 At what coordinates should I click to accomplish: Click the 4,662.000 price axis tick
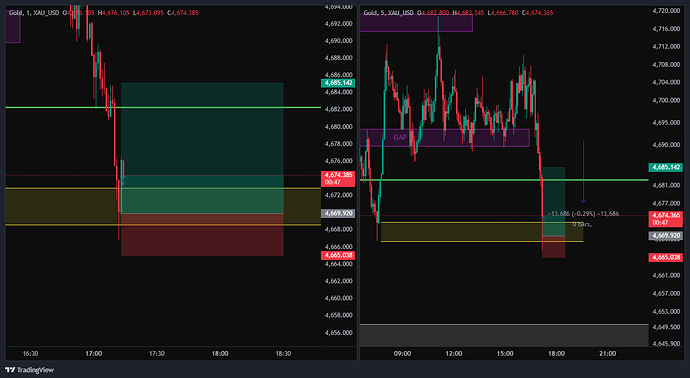point(338,281)
